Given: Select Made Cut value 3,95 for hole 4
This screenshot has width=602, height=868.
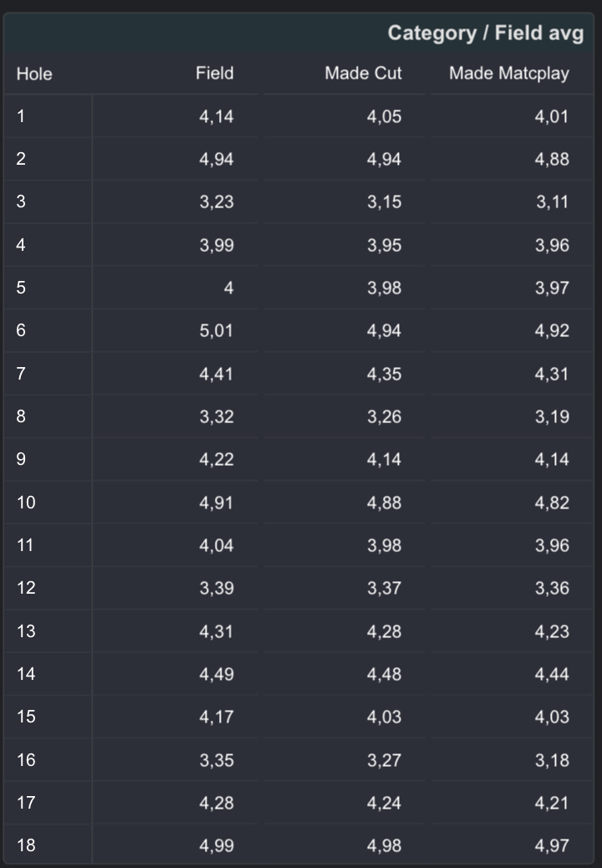Looking at the screenshot, I should [x=384, y=245].
